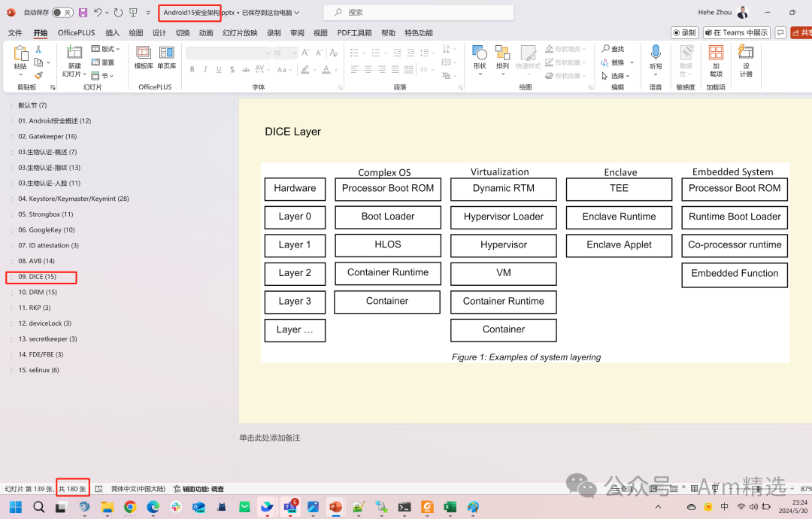
Task: Select the 格式刷 format painter icon
Action: pos(38,75)
